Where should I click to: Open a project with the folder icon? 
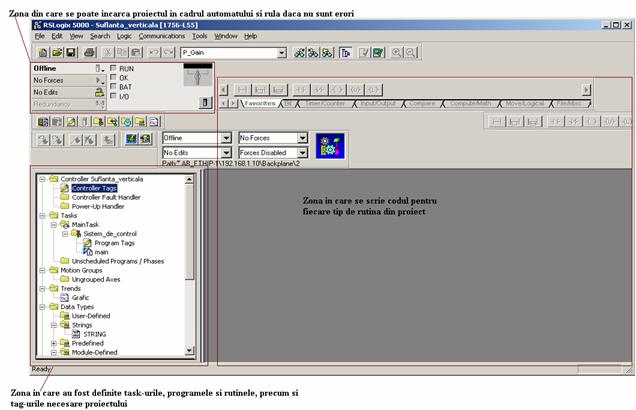pyautogui.click(x=57, y=53)
